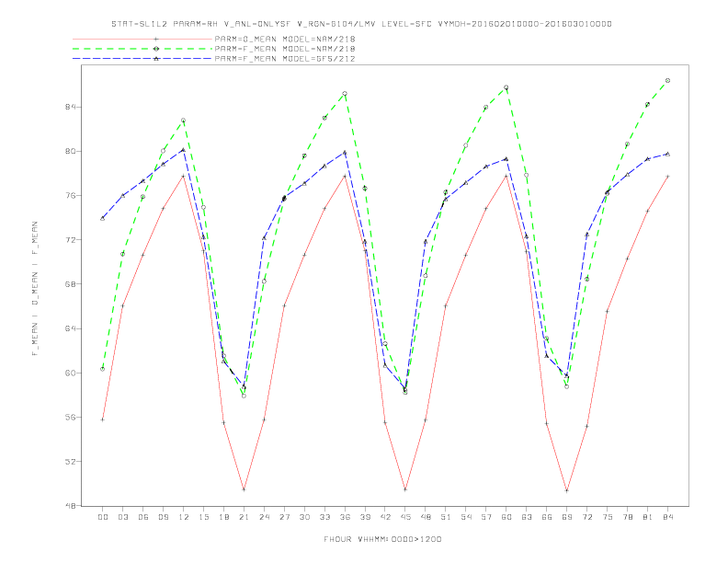Click x-axis forecast hour label 78
The width and height of the screenshot is (728, 563).
point(627,517)
